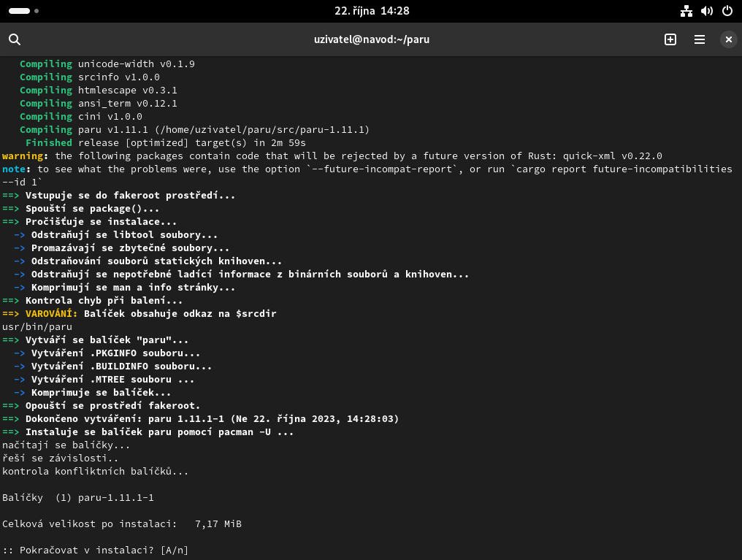Open the Activities overview pill
This screenshot has height=560, width=742.
coord(20,11)
